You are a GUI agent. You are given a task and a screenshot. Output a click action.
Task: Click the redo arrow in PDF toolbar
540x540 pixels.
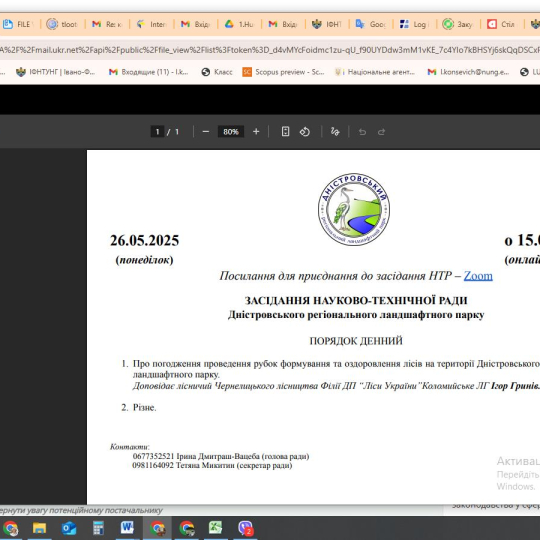coord(381,132)
